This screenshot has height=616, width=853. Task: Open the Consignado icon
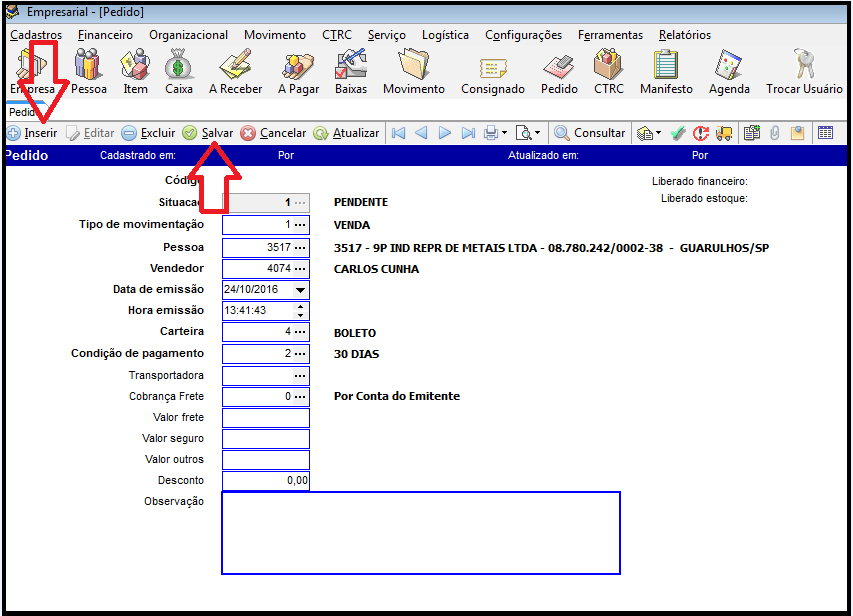492,67
